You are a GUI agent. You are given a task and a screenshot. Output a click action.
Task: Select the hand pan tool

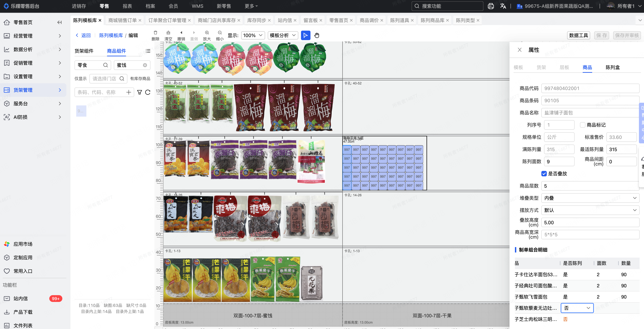pos(317,36)
